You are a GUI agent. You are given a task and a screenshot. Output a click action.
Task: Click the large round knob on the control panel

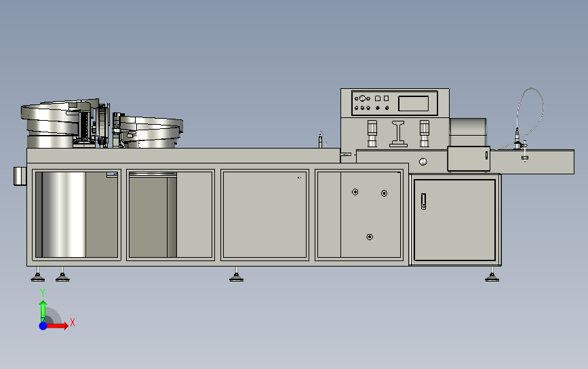click(x=362, y=98)
